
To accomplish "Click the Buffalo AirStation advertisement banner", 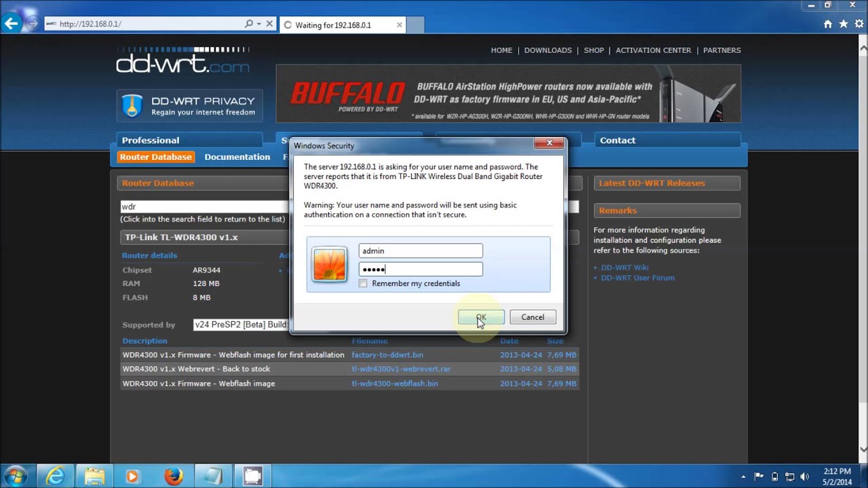I will coord(508,93).
